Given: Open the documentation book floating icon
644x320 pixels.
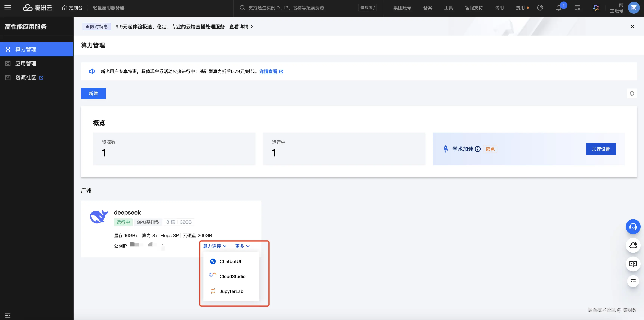Looking at the screenshot, I should coord(633,264).
